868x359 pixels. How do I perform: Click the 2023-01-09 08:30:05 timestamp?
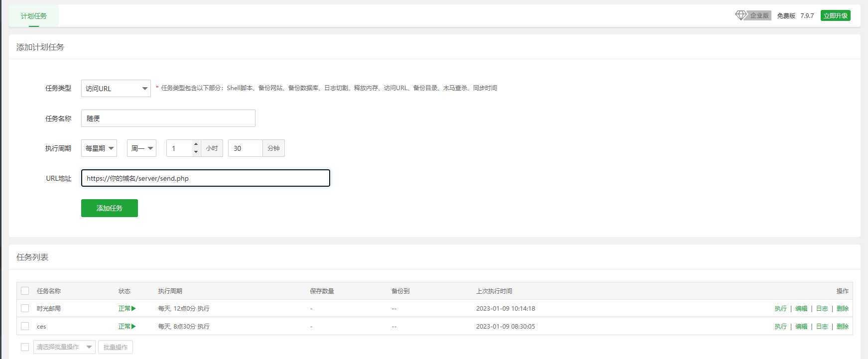[505, 327]
